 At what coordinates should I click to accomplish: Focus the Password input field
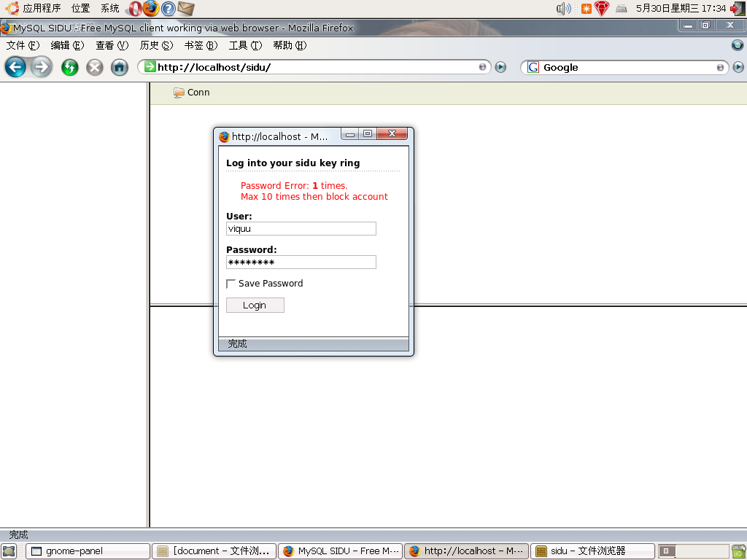point(301,262)
